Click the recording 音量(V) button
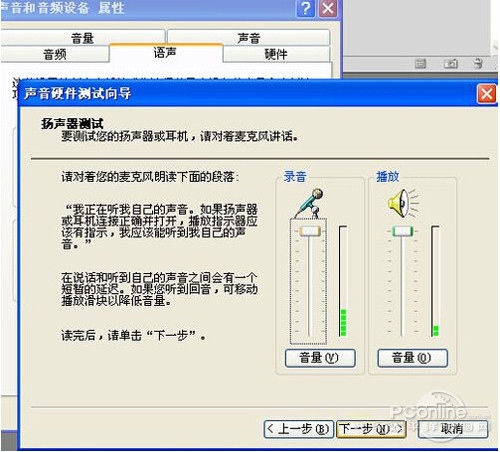This screenshot has height=452, width=500. coord(320,358)
